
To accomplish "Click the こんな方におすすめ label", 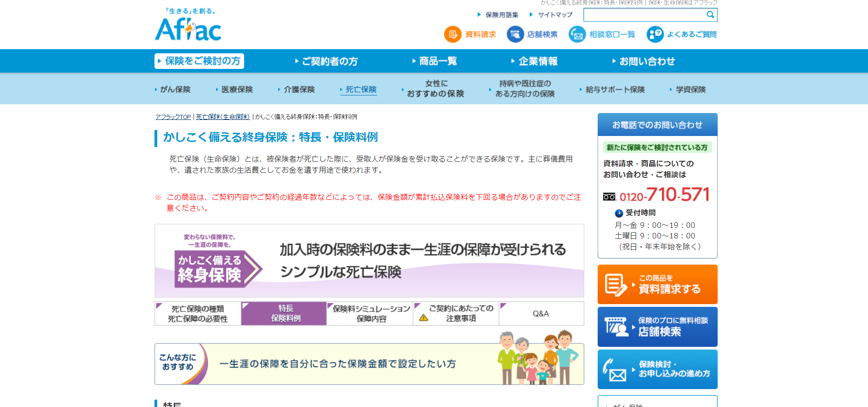I will [x=178, y=362].
